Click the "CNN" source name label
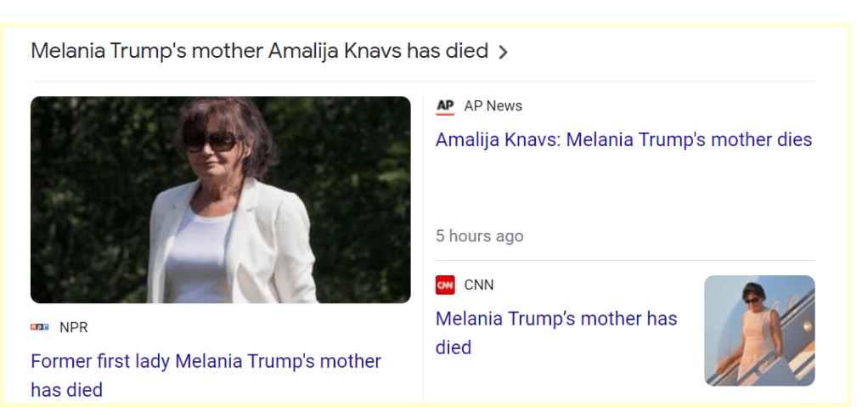The width and height of the screenshot is (868, 407). tap(479, 285)
